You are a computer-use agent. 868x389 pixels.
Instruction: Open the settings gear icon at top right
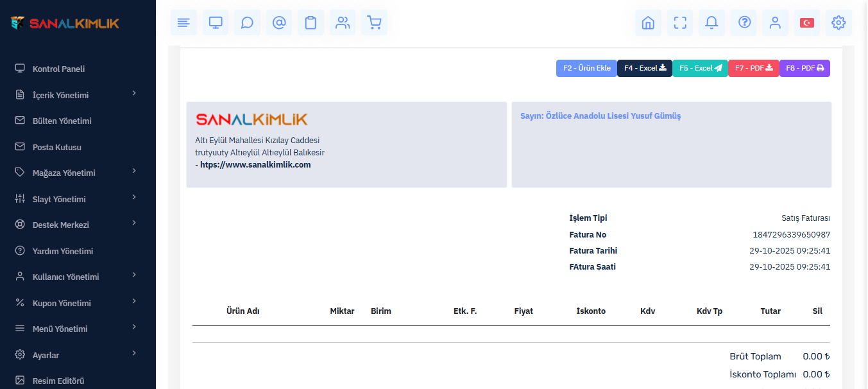pos(838,22)
